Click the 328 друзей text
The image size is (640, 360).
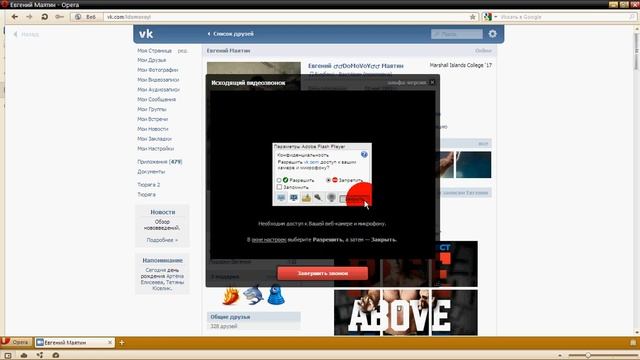click(224, 326)
